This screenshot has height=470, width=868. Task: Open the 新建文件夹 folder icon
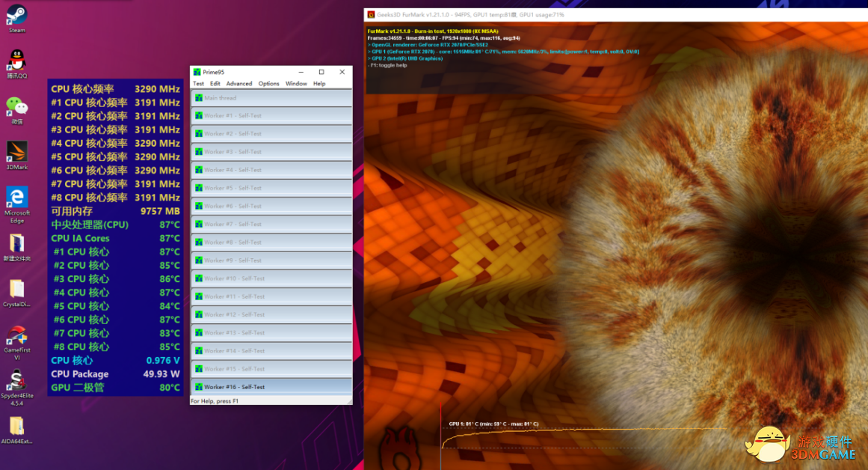point(16,247)
